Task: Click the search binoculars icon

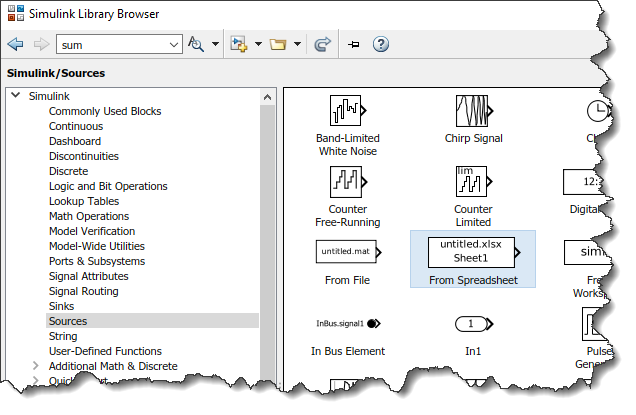Action: pos(196,44)
